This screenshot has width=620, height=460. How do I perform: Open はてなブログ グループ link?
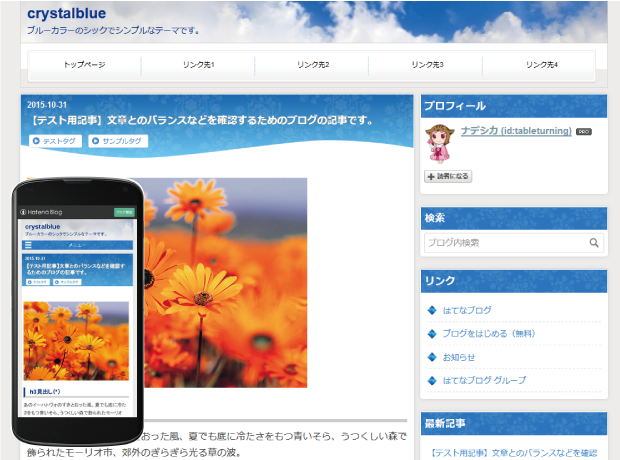484,380
